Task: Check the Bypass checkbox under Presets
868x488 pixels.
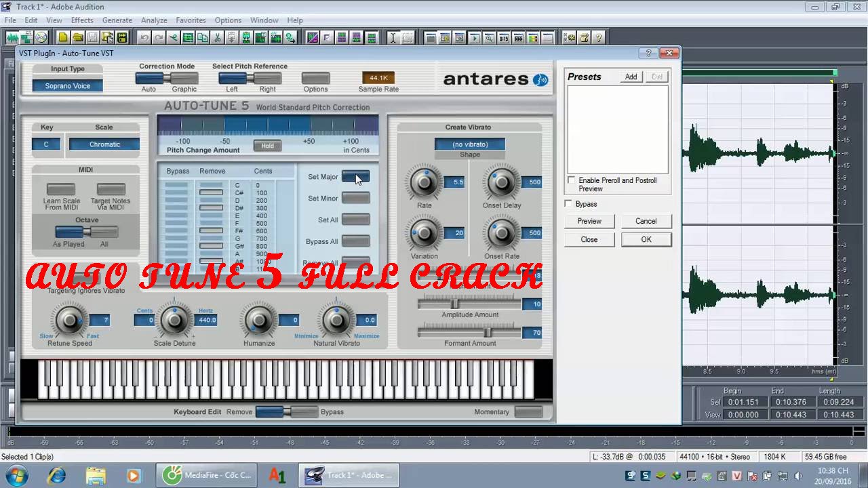Action: [x=568, y=203]
